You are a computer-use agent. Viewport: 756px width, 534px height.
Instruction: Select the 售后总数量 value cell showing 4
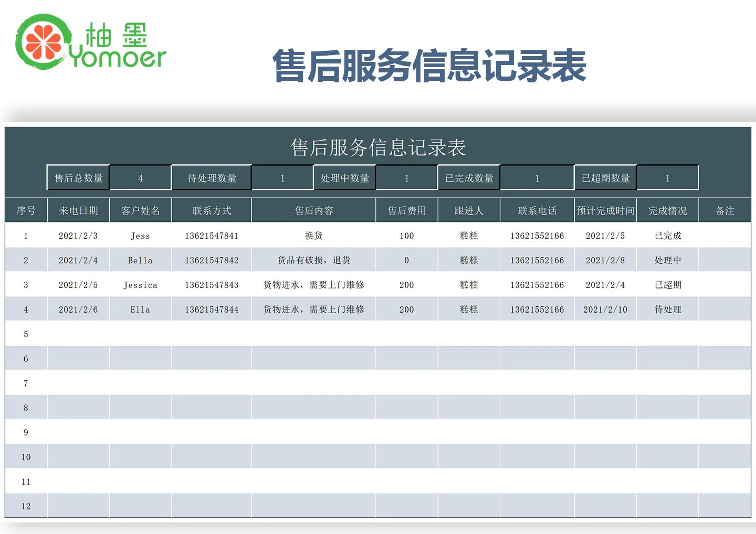140,178
